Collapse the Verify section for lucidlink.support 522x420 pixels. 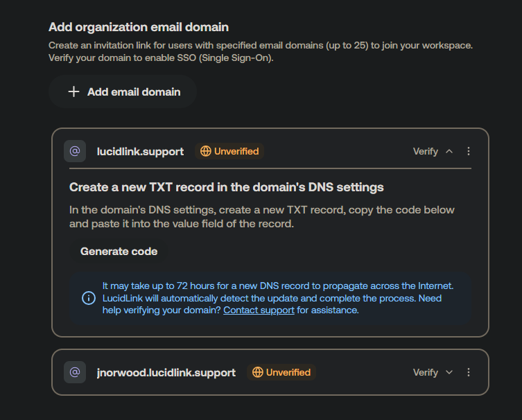coord(449,151)
